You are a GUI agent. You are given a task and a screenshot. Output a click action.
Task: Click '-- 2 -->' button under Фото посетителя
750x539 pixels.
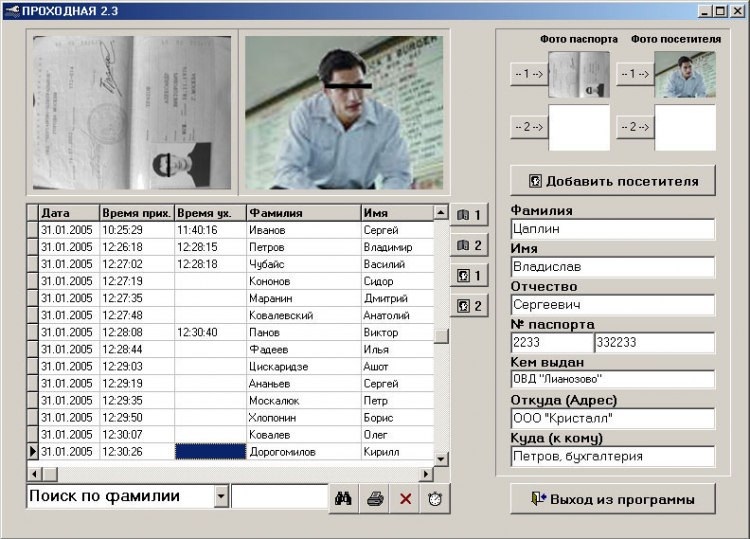click(x=635, y=127)
